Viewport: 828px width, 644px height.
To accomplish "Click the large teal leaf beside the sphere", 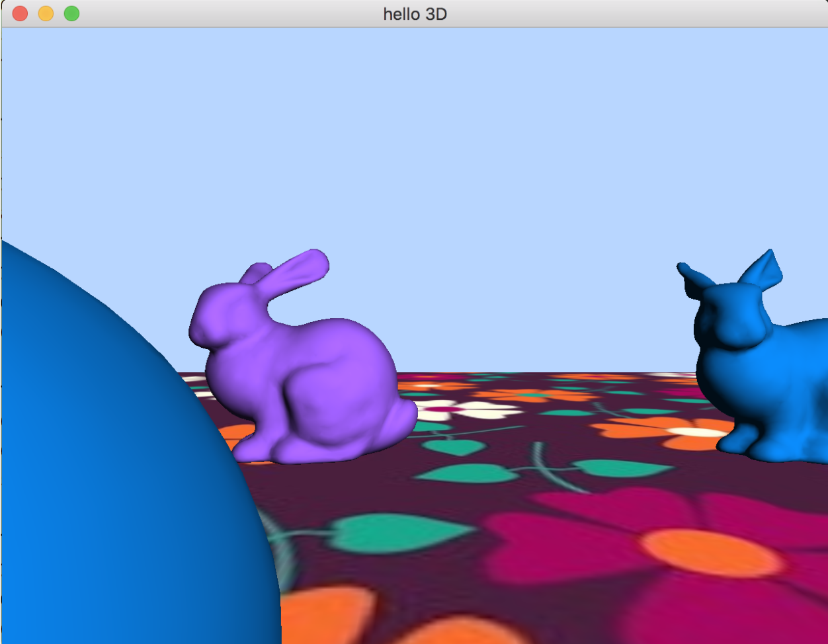I will pos(397,532).
